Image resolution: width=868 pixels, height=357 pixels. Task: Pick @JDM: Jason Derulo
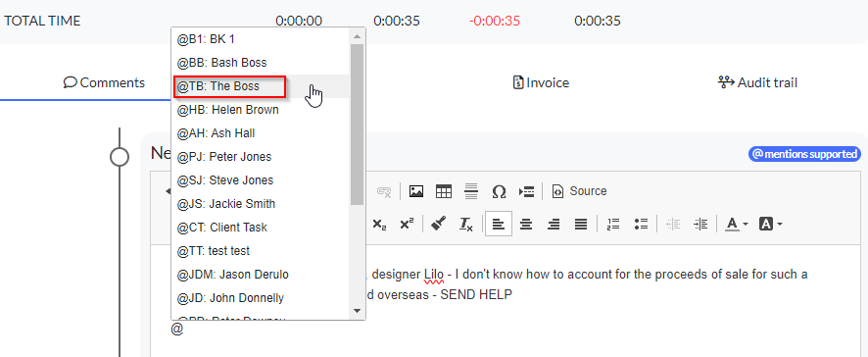[261, 274]
